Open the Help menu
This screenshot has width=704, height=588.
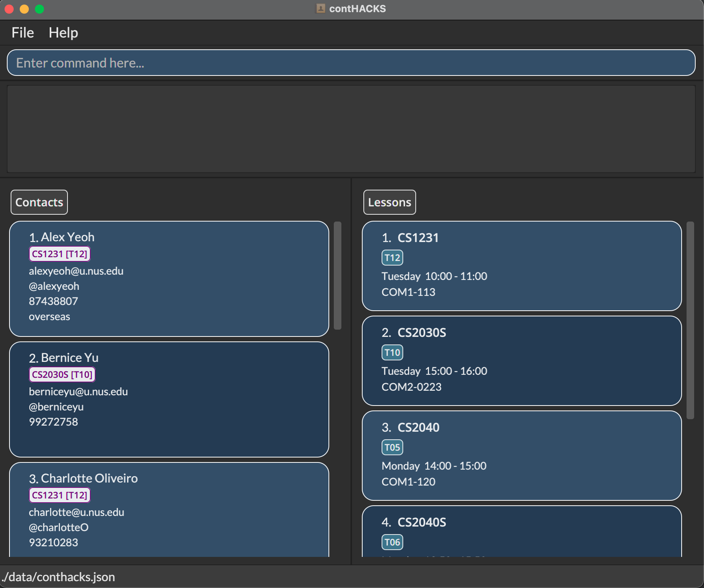[63, 33]
